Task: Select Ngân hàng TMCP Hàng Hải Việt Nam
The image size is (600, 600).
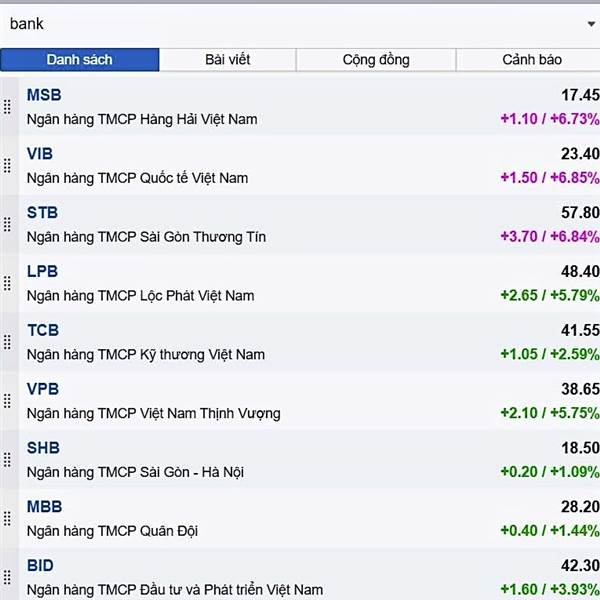Action: (x=142, y=119)
